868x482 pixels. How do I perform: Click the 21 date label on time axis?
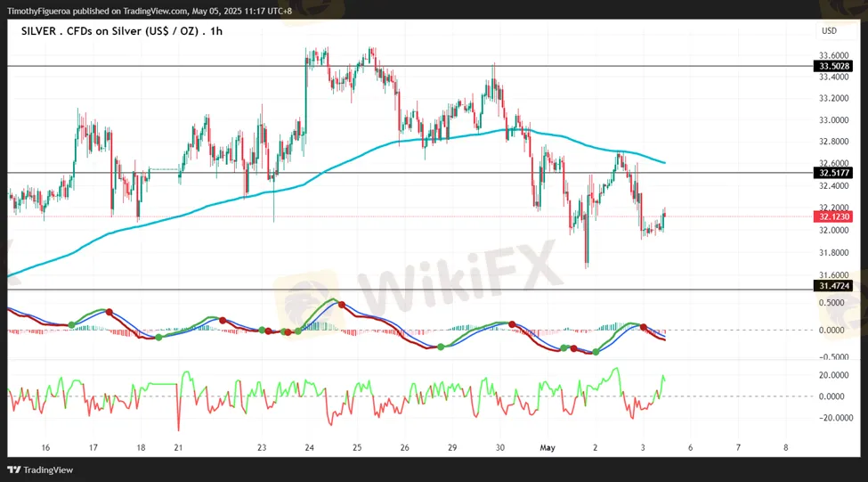179,447
